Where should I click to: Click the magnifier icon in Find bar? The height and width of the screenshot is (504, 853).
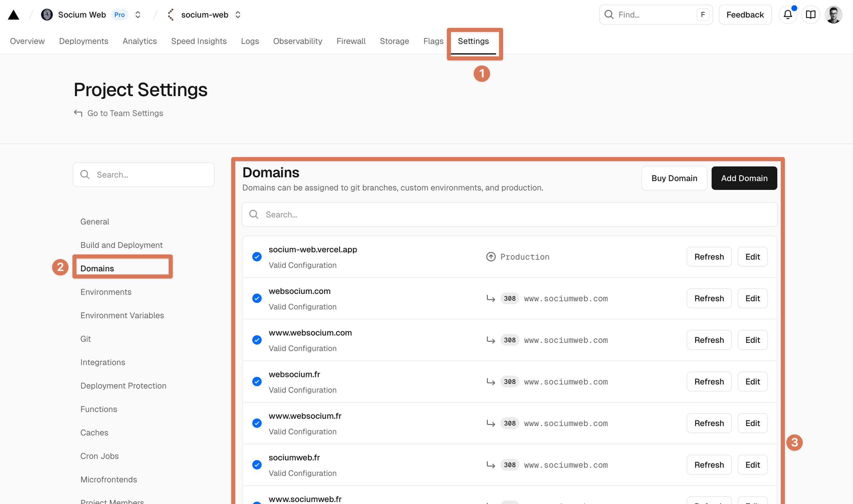[609, 15]
